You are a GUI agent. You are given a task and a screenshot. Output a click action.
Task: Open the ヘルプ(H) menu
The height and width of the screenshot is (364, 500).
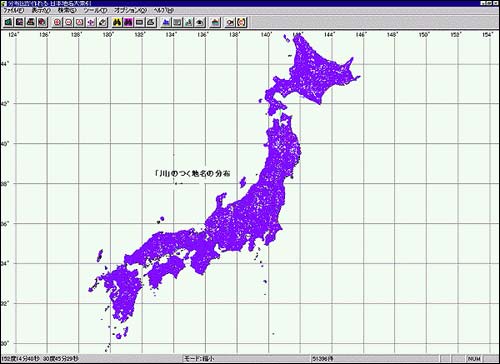point(164,10)
